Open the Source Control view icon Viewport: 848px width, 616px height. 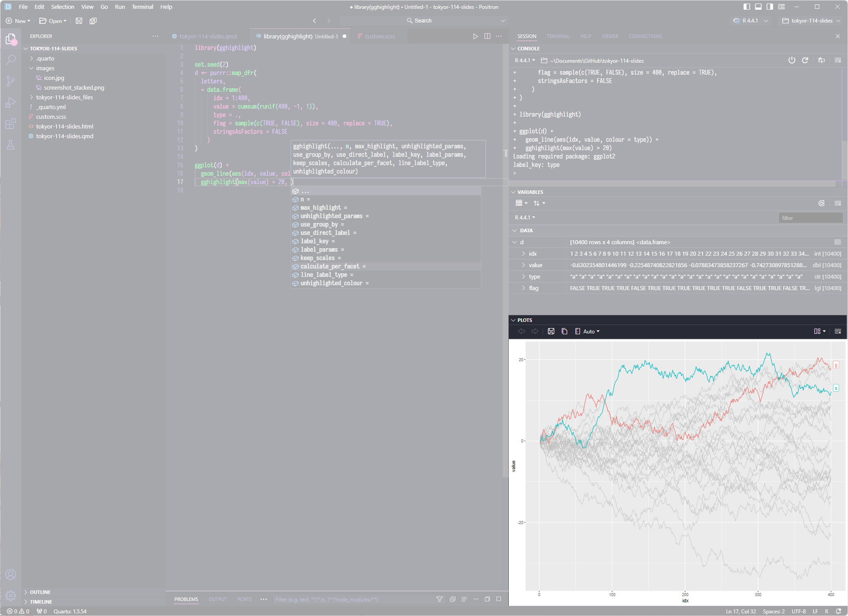[x=11, y=81]
